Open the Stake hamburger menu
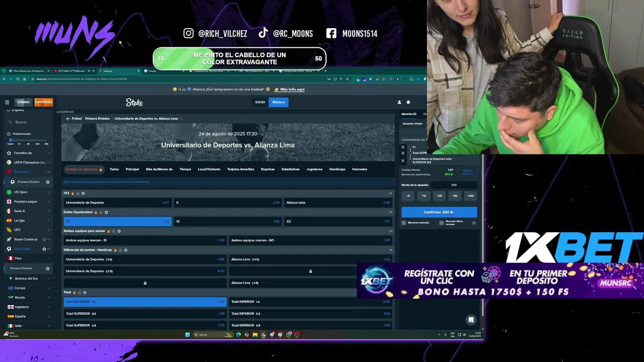This screenshot has width=644, height=362. tap(7, 102)
